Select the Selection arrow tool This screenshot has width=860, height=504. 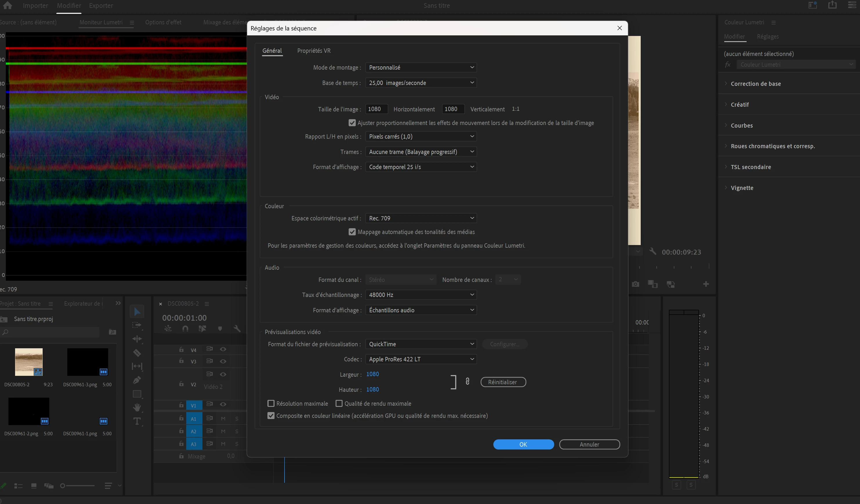point(137,311)
